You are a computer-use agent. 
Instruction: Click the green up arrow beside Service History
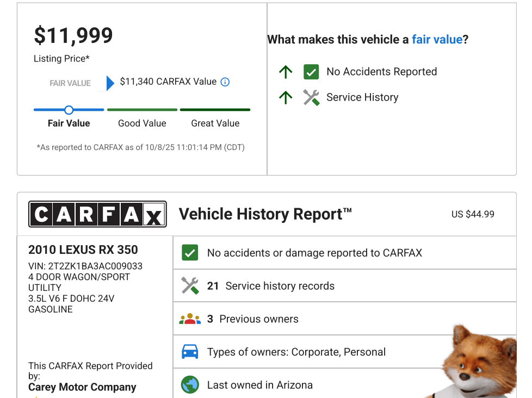286,97
